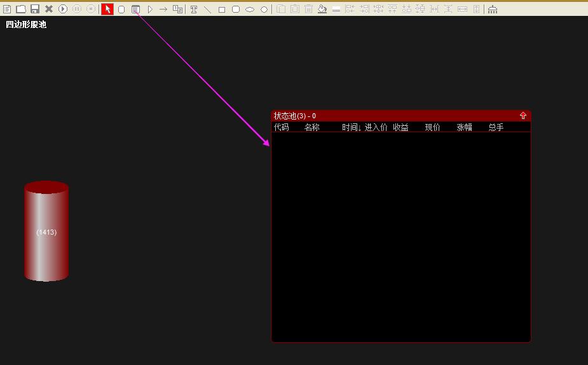Sort by the 总手 column header
Image resolution: width=588 pixels, height=365 pixels.
tap(496, 127)
